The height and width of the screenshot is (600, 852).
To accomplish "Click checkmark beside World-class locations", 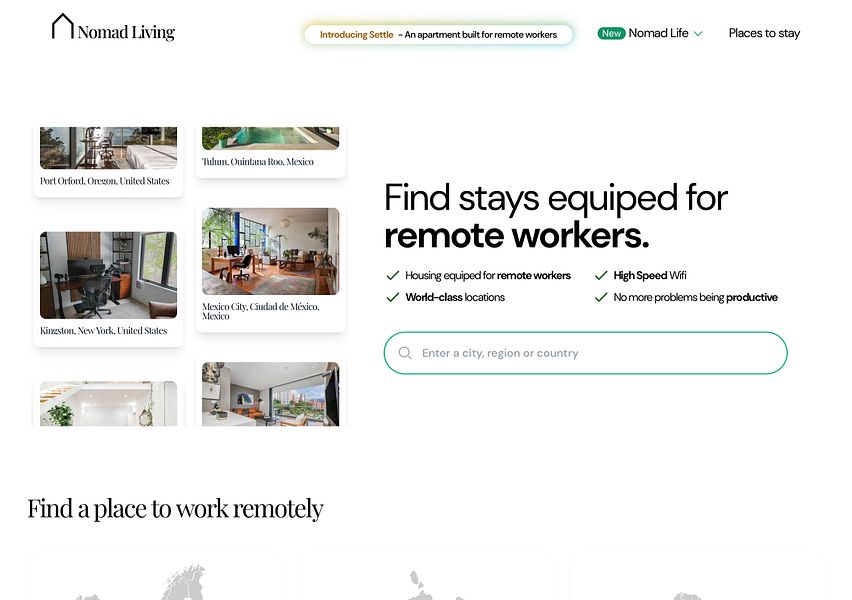I will click(393, 297).
